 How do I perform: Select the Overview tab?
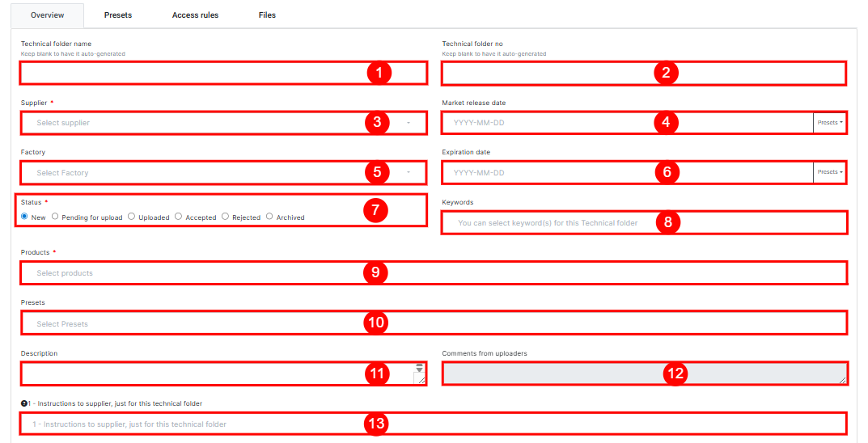[47, 15]
